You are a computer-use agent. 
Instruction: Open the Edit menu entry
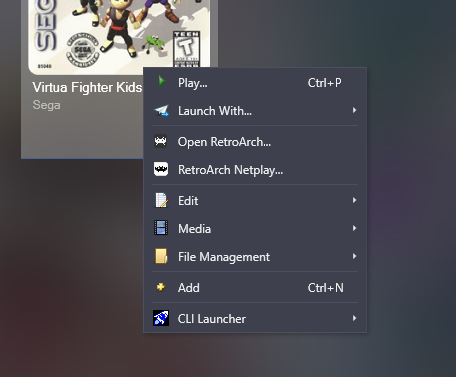(x=255, y=201)
